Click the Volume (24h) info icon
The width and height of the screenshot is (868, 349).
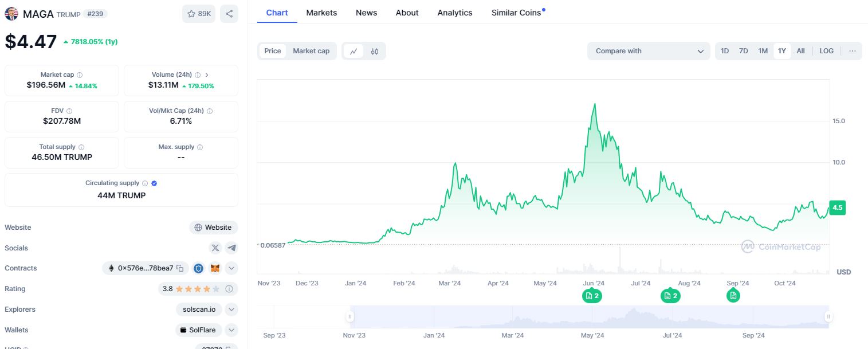coord(198,75)
